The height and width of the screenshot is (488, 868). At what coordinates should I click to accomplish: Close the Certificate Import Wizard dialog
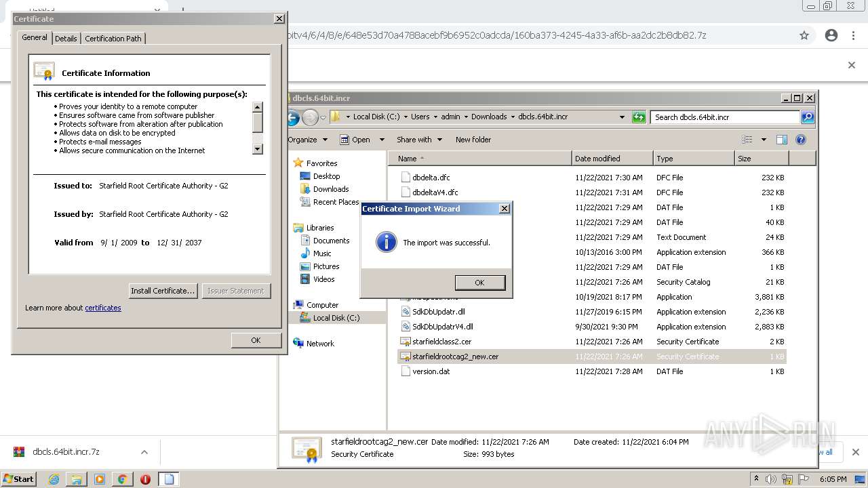504,209
